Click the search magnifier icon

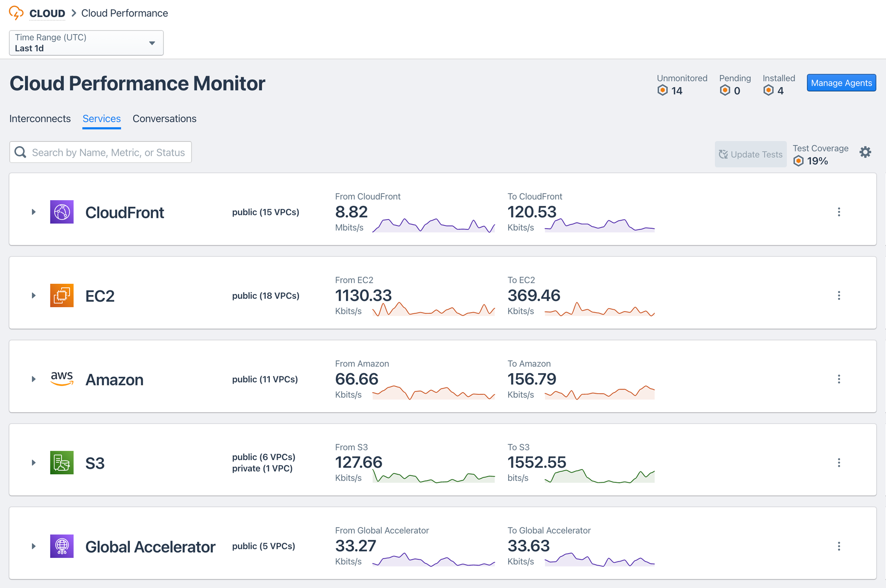coord(20,152)
